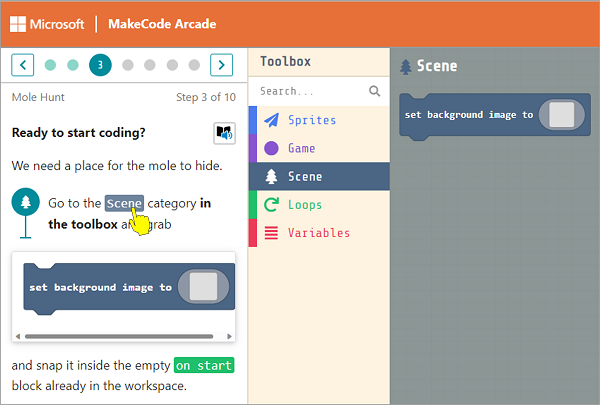Jump to tutorial step 4 dot
The height and width of the screenshot is (405, 600).
tap(128, 65)
